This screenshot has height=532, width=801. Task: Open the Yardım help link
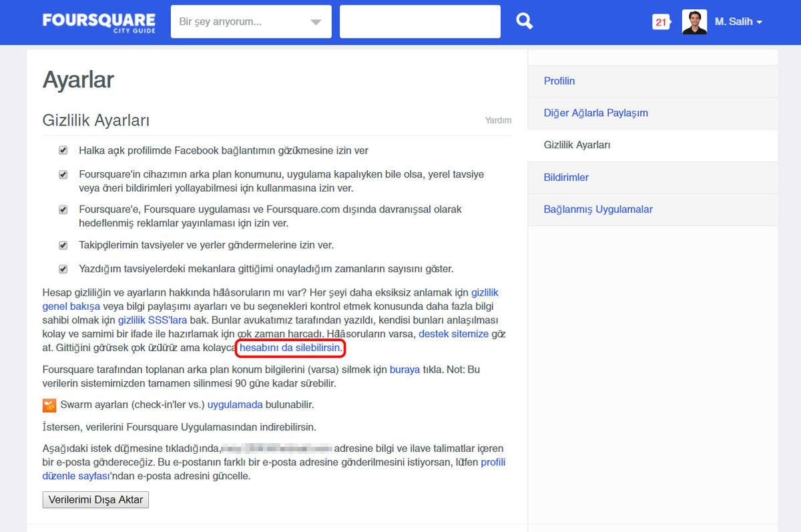tap(498, 121)
